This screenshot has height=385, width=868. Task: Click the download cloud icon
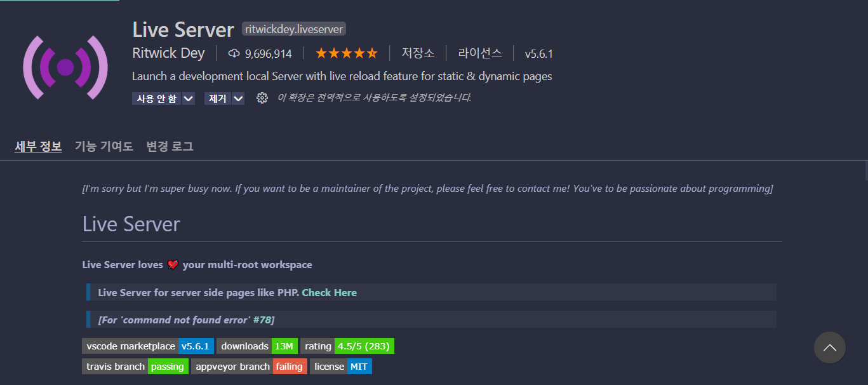(x=234, y=53)
